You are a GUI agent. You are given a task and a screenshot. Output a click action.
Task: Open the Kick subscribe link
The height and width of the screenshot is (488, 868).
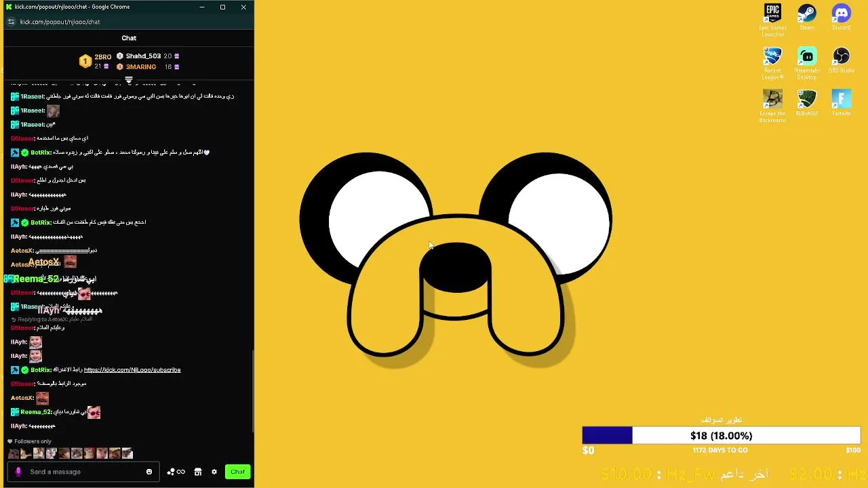132,370
